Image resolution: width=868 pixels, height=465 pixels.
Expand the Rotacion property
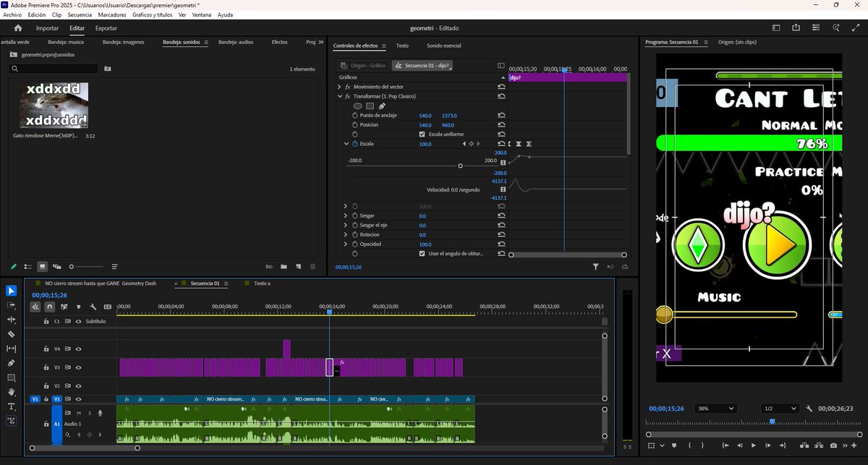[346, 234]
